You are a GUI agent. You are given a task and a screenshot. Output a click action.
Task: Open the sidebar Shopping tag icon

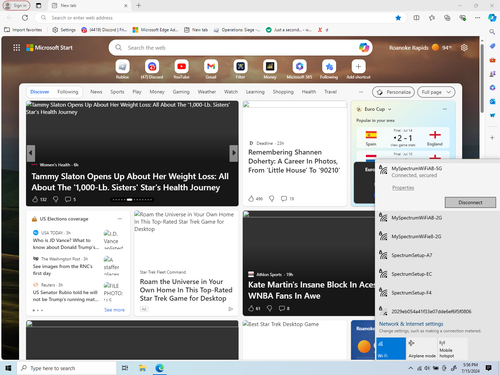point(492,46)
